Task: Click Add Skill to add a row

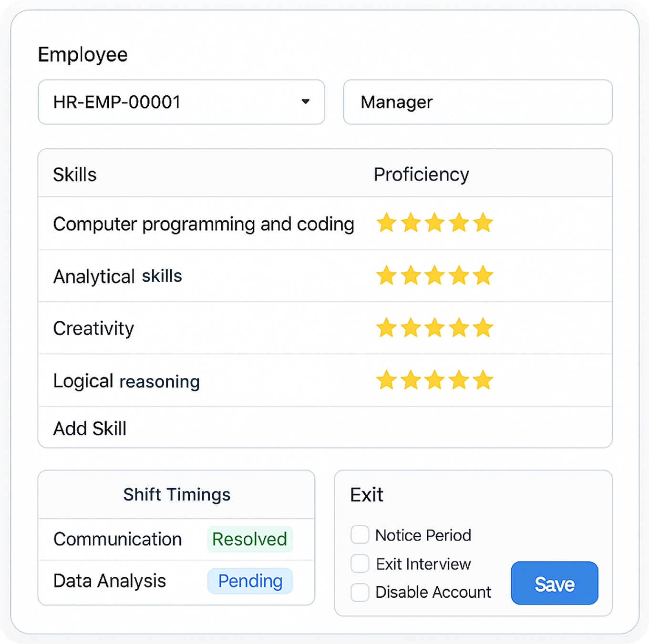Action: coord(90,429)
